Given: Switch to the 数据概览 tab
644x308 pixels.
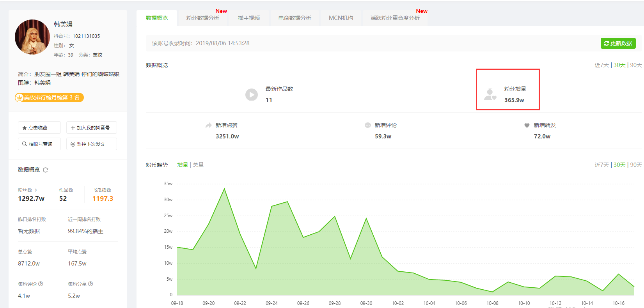Looking at the screenshot, I should coord(157,18).
